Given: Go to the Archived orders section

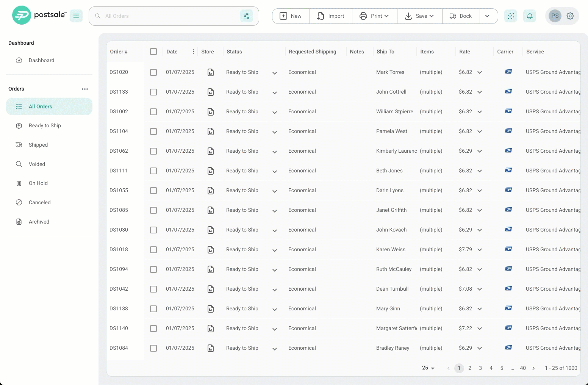Looking at the screenshot, I should [x=39, y=222].
